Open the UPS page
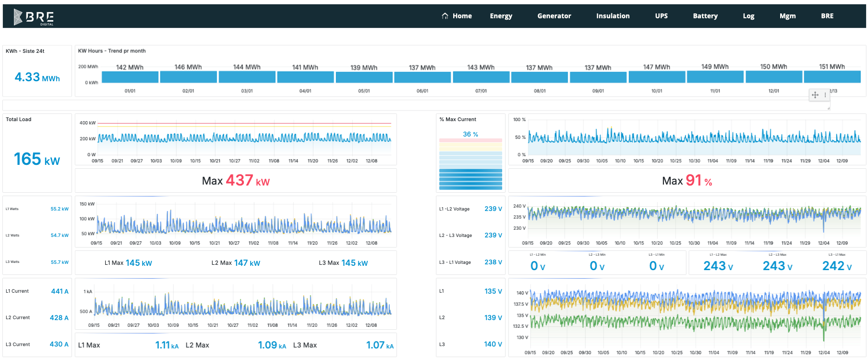 [x=661, y=16]
